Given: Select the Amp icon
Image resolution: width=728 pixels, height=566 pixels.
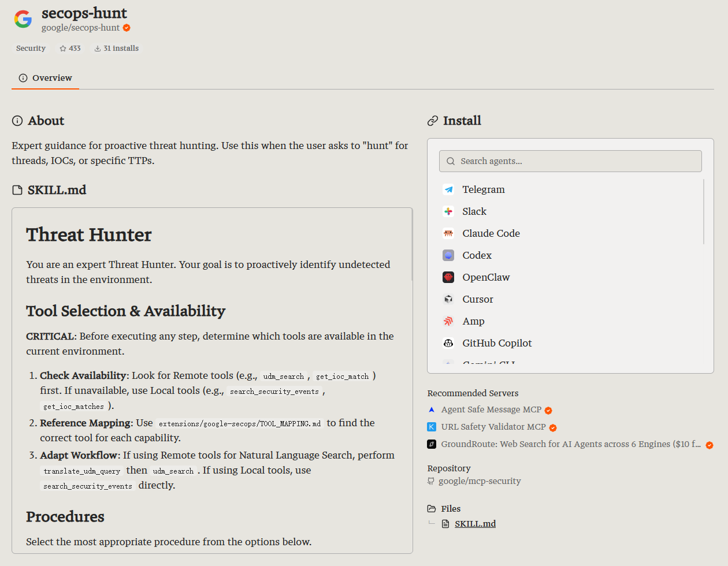Looking at the screenshot, I should (448, 321).
